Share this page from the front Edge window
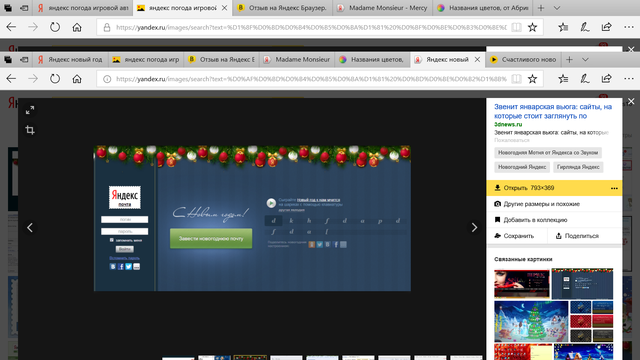The height and width of the screenshot is (360, 640). (x=607, y=79)
